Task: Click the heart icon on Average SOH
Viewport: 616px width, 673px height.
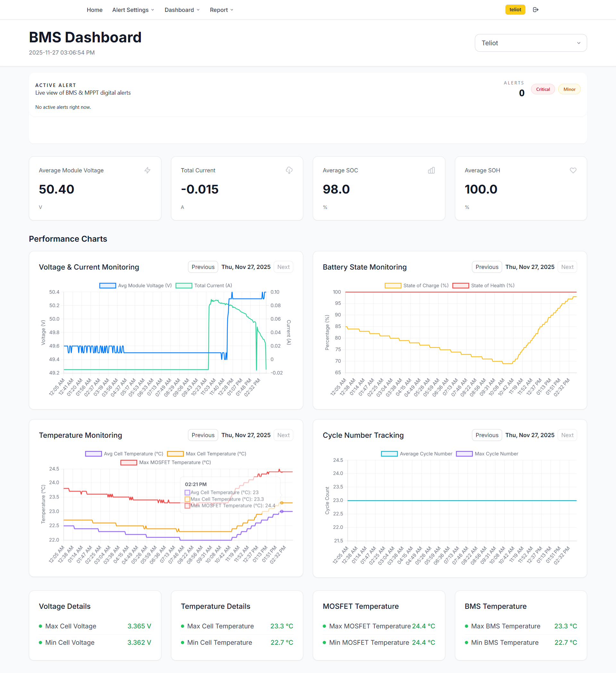Action: coord(573,170)
